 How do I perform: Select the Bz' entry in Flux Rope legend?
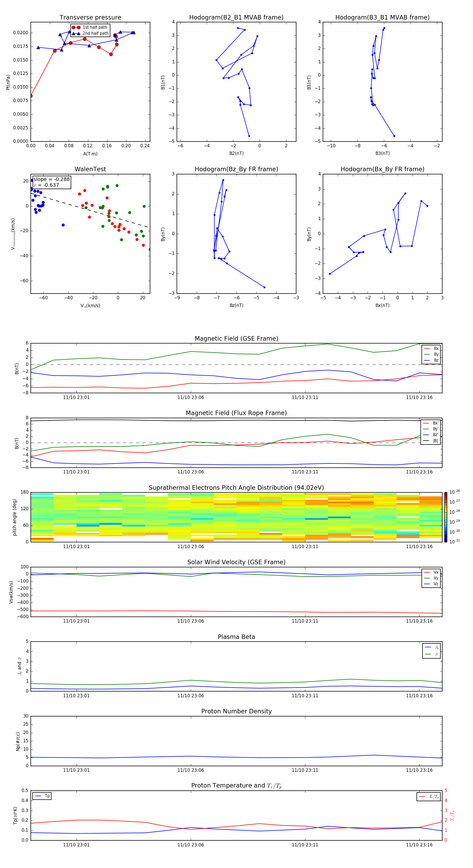tap(431, 435)
